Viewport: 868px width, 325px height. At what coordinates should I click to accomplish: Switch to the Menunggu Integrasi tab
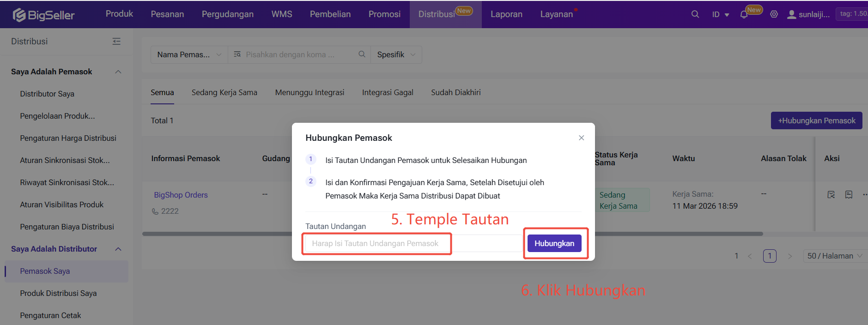(x=310, y=92)
